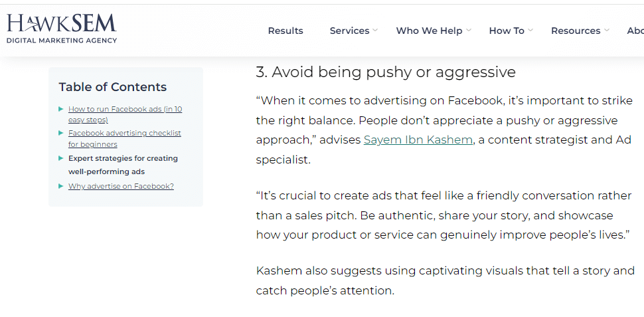644x317 pixels.
Task: Follow the Sayem Ibn Kashem hyperlink
Action: point(418,140)
